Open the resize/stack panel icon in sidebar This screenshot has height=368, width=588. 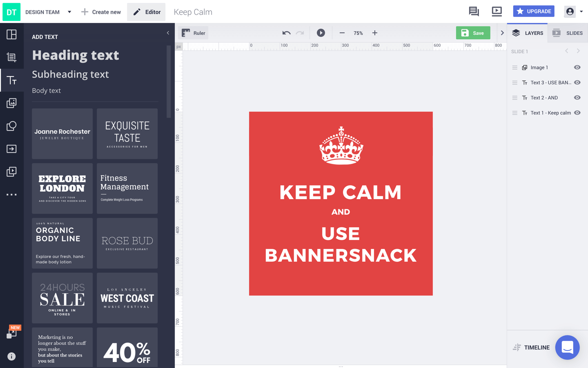(11, 57)
